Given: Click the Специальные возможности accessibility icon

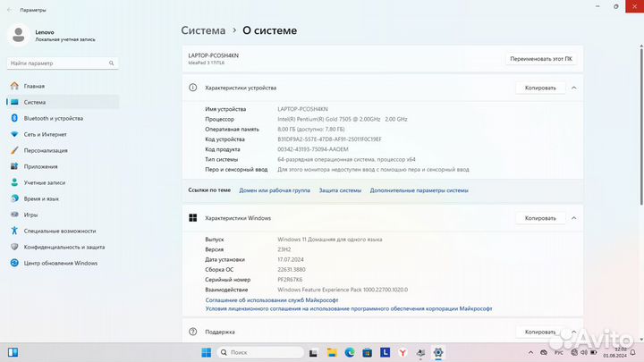Looking at the screenshot, I should pyautogui.click(x=14, y=231).
